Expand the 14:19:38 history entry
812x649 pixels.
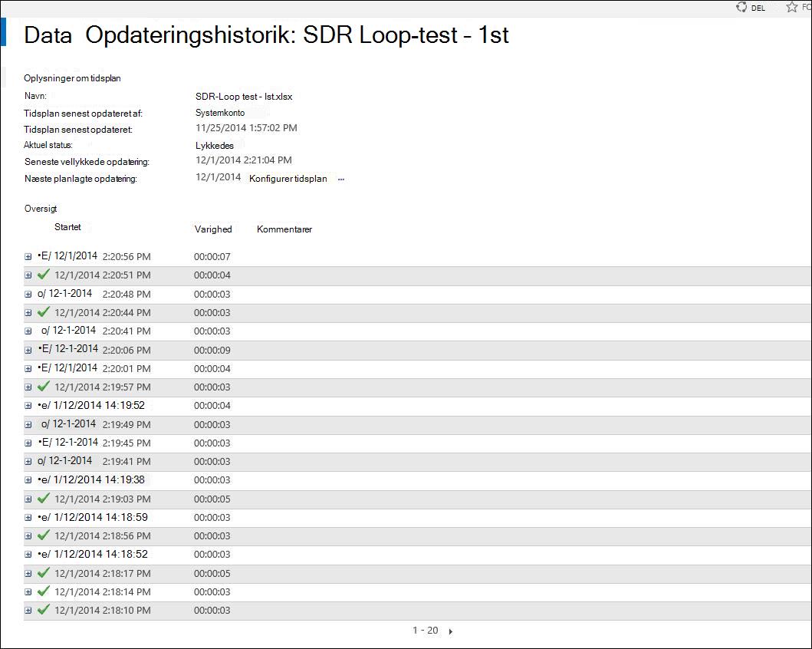point(28,480)
